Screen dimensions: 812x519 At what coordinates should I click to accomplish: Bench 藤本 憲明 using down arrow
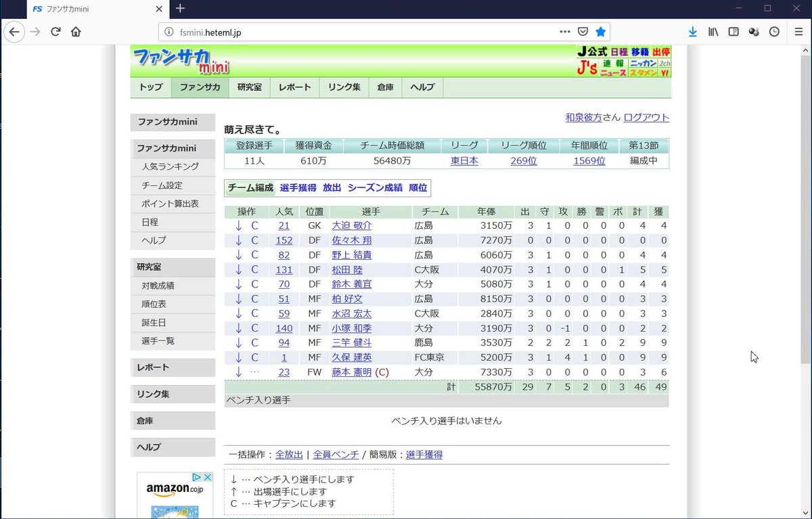238,372
